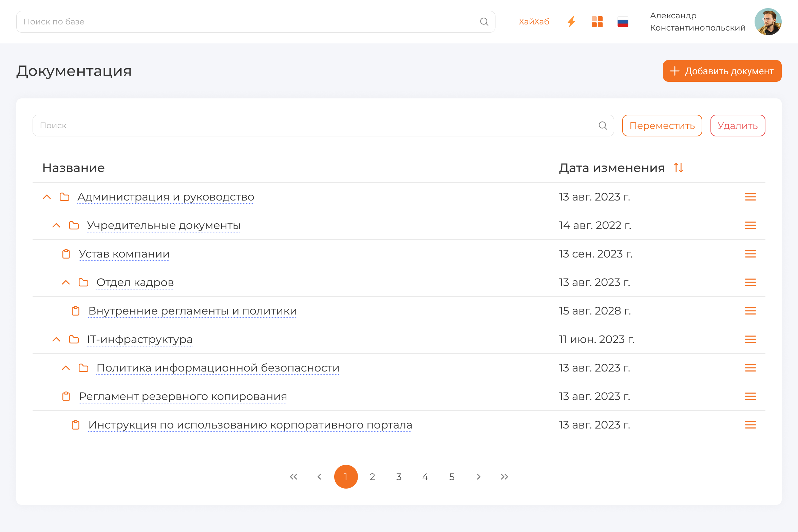
Task: Jump to last page with double arrow
Action: coord(505,477)
